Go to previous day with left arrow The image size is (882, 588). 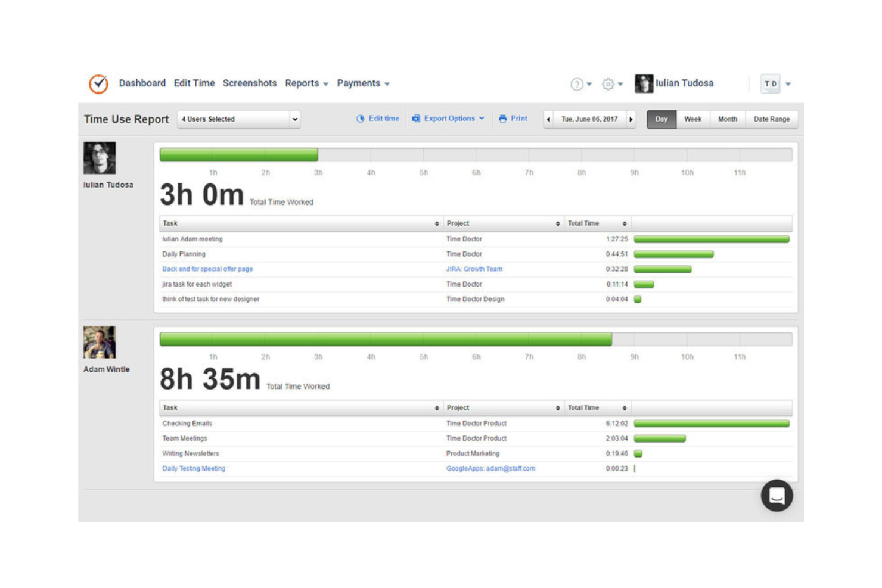(548, 119)
